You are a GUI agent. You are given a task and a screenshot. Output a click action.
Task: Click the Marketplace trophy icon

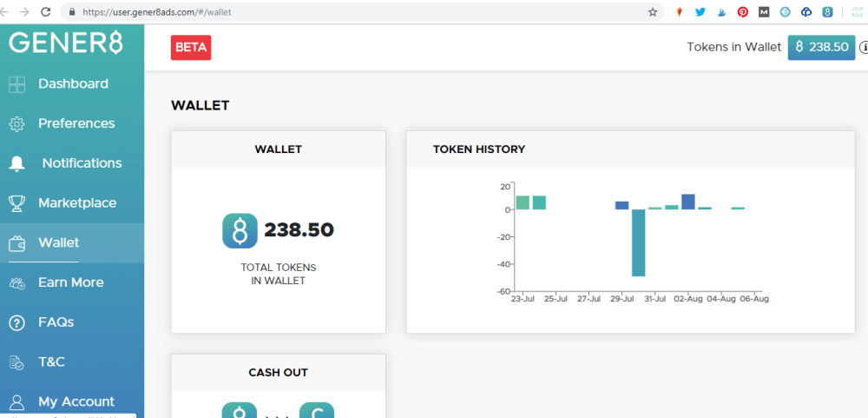tap(17, 203)
